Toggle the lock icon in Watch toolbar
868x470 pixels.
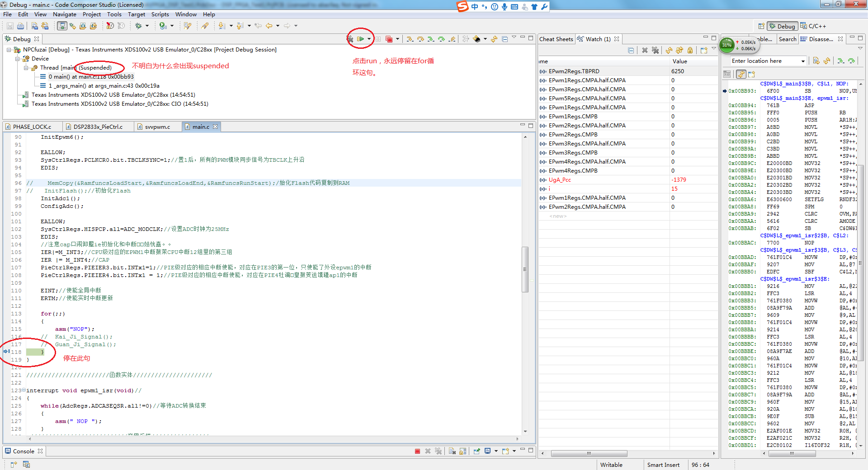pyautogui.click(x=690, y=50)
